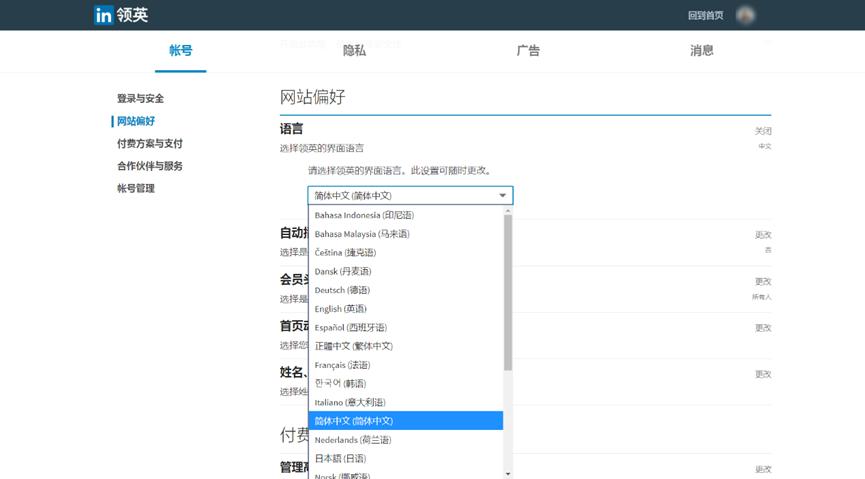This screenshot has height=479, width=865.
Task: Click the 语言 section heading
Action: (291, 129)
